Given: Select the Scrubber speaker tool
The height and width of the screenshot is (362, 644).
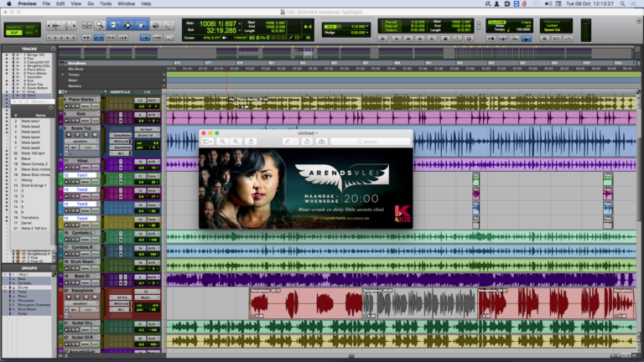Looking at the screenshot, I should tap(156, 25).
